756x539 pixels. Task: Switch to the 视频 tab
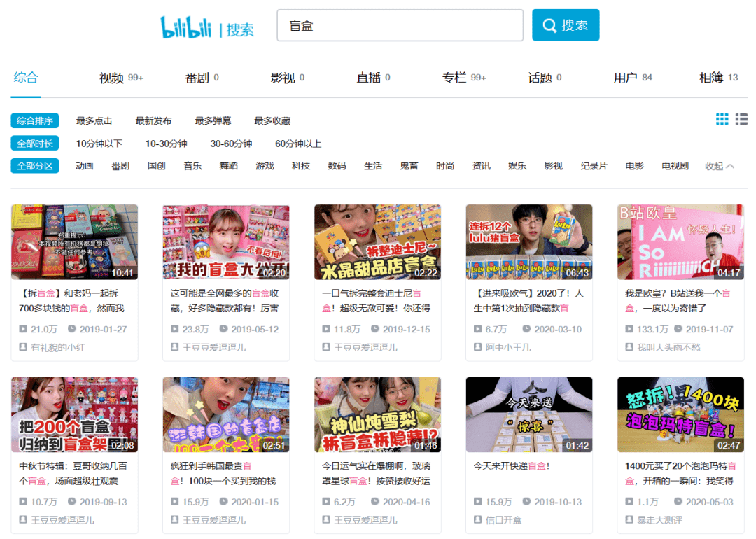click(x=112, y=78)
